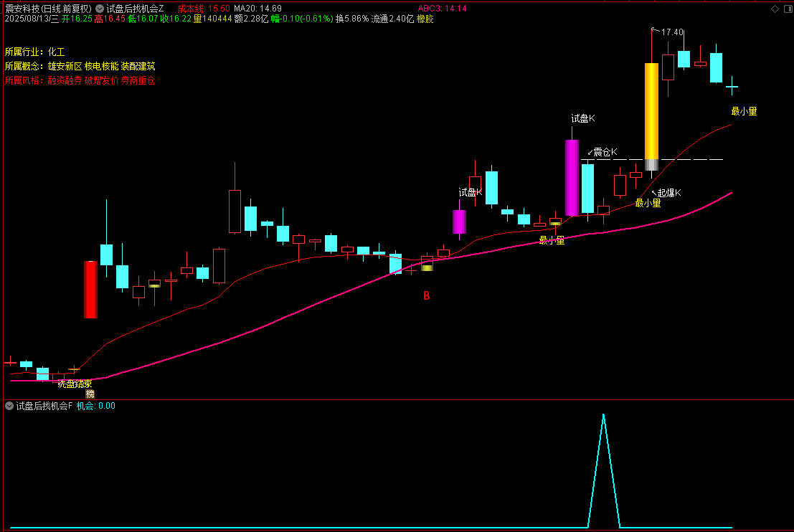Click the 破增发价 style label
Viewport: 794px width, 532px height.
click(x=101, y=80)
